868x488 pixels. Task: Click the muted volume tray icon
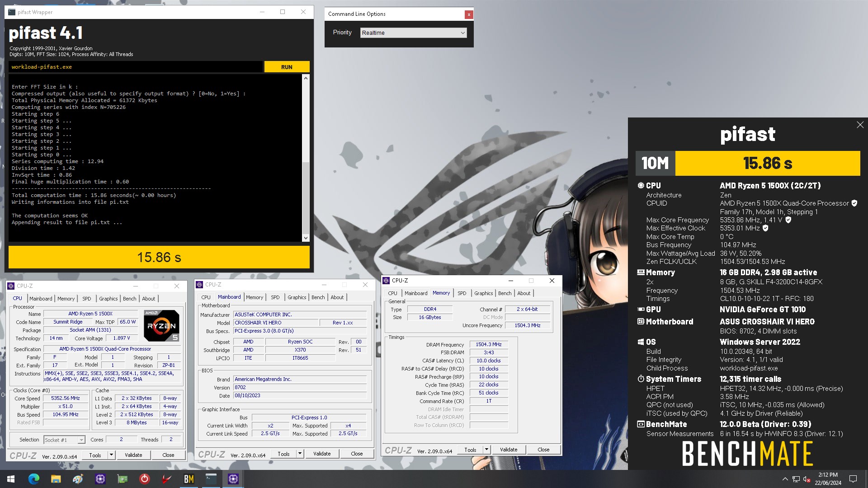pos(807,479)
